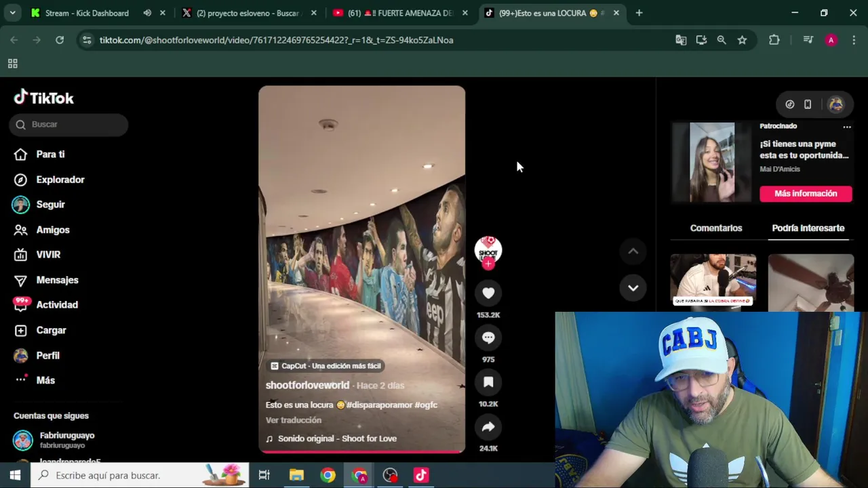The image size is (868, 488).
Task: Switch to the Comentarios tab
Action: click(x=716, y=228)
